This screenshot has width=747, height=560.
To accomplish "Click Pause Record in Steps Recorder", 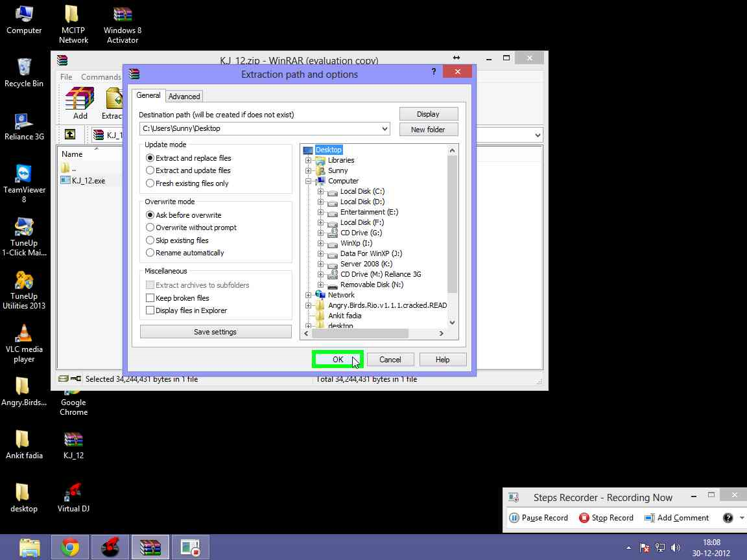I will (x=539, y=518).
